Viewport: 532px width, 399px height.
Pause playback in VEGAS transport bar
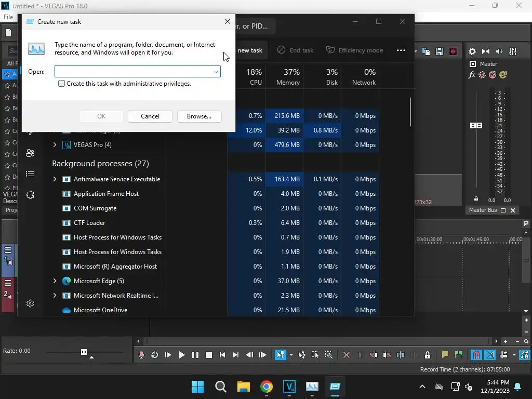click(195, 355)
